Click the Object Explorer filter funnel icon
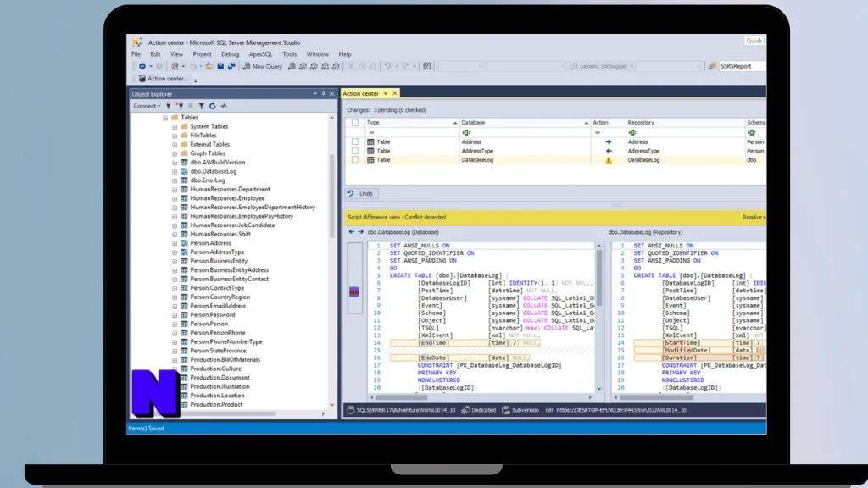 click(x=202, y=106)
